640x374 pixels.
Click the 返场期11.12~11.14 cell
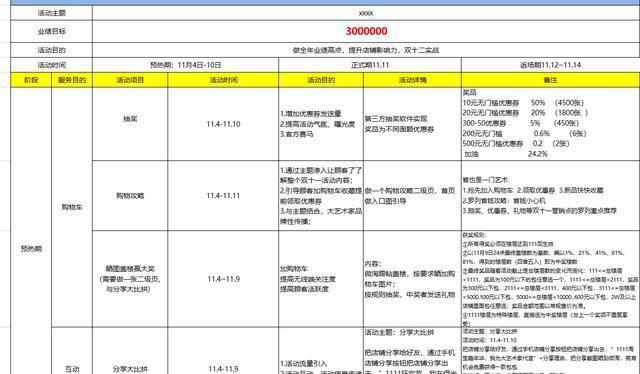pyautogui.click(x=551, y=65)
